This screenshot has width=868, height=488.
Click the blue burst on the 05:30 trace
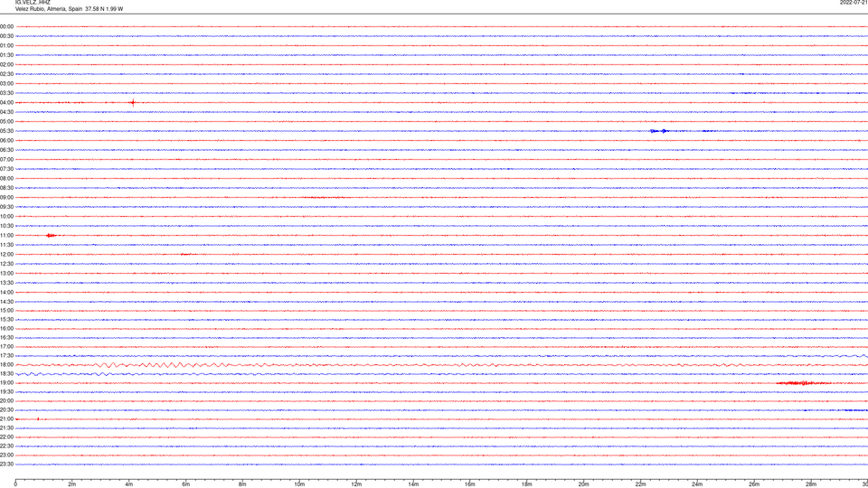(659, 131)
